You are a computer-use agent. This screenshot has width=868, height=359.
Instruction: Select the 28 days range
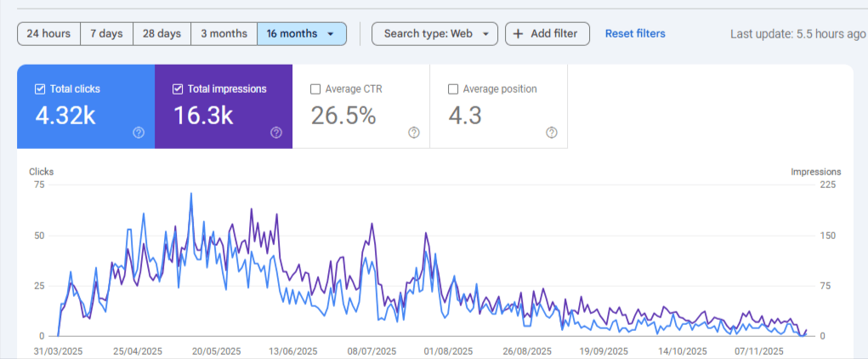click(162, 34)
